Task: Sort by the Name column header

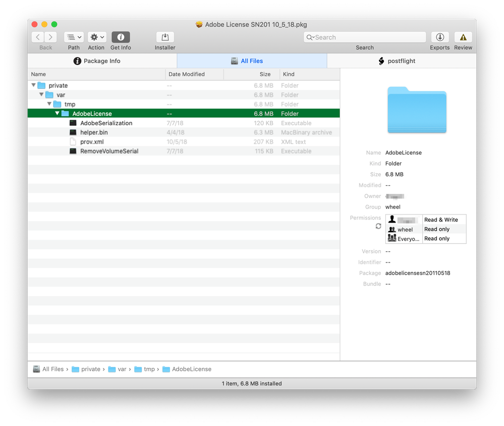Action: [x=96, y=74]
